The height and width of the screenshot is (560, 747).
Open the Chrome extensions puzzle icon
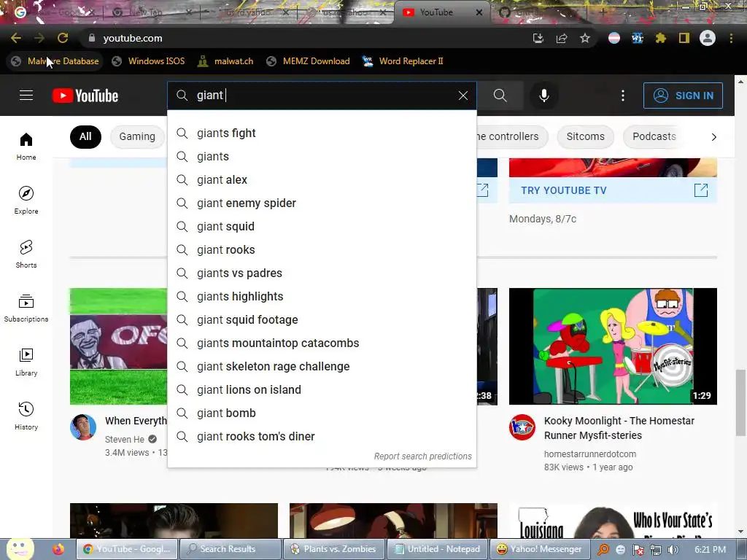660,38
